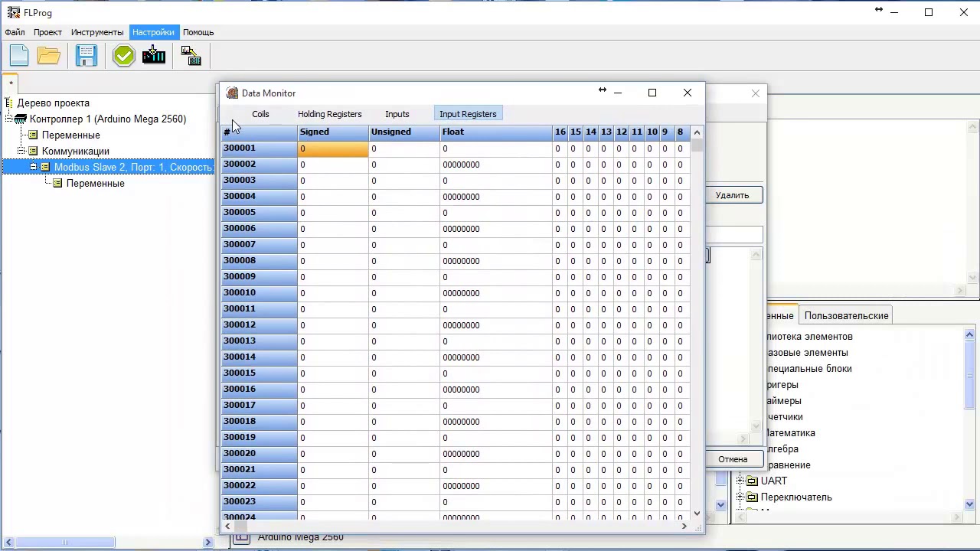Click the compile/upload controller board icon
The width and height of the screenshot is (980, 551).
pyautogui.click(x=154, y=56)
